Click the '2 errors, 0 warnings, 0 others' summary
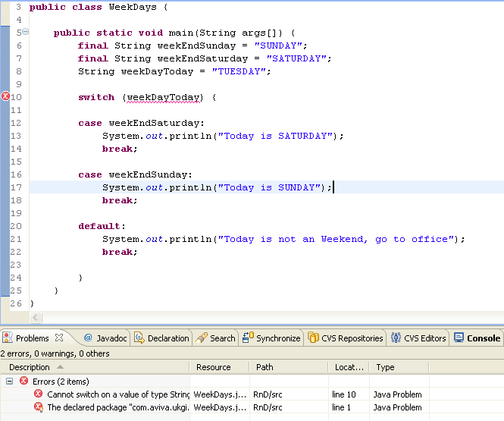 (x=55, y=353)
